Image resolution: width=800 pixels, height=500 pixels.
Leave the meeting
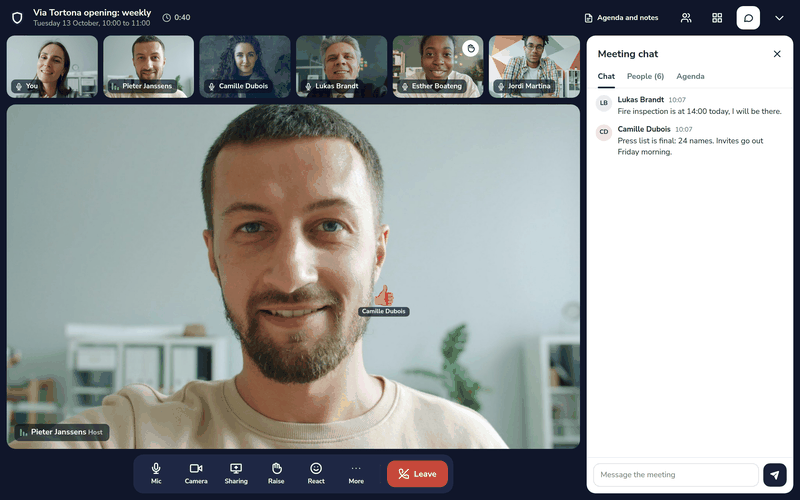click(x=417, y=474)
